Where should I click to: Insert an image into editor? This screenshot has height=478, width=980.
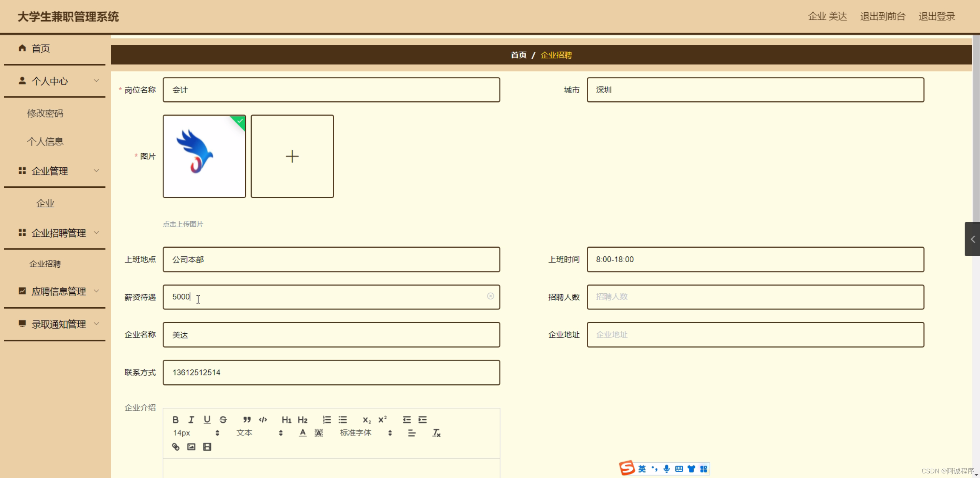191,447
